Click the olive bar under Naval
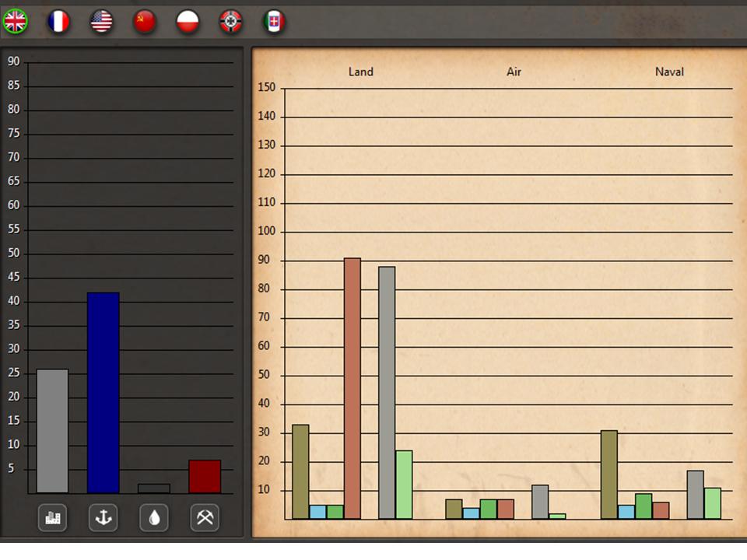This screenshot has width=747, height=560. [x=609, y=474]
